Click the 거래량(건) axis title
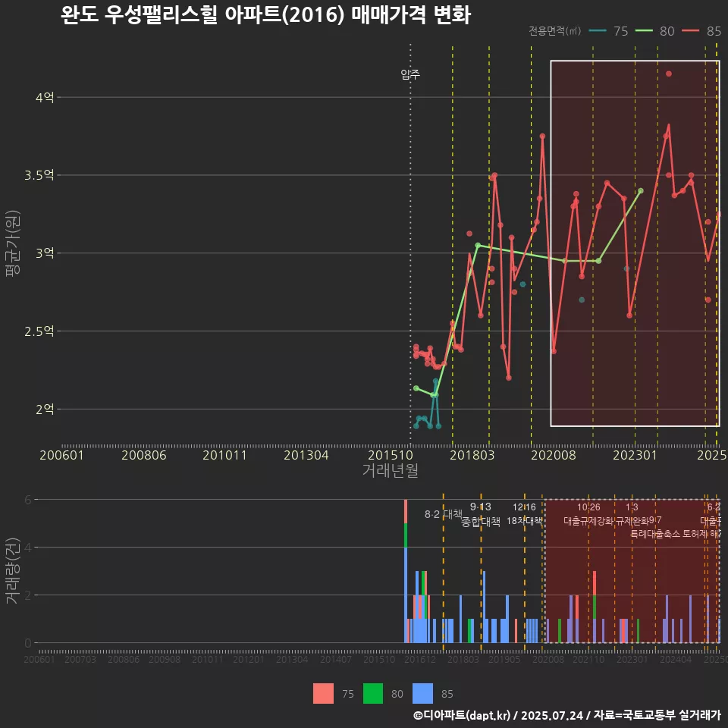 pyautogui.click(x=13, y=570)
